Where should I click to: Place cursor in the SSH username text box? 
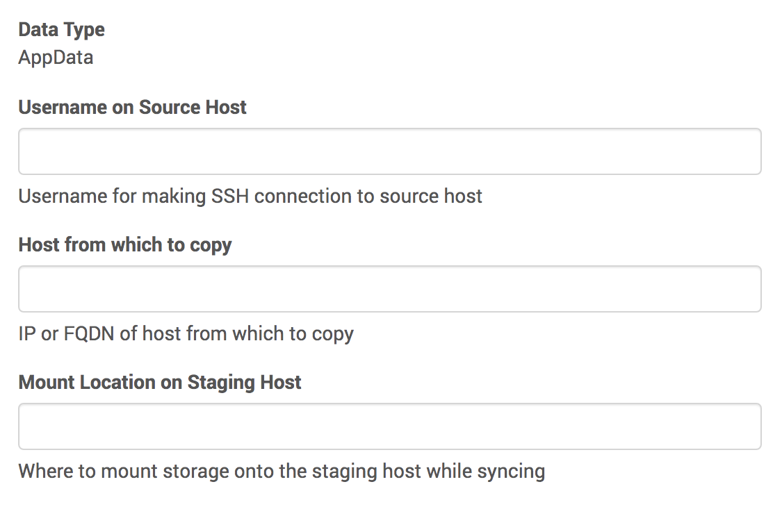[x=389, y=151]
